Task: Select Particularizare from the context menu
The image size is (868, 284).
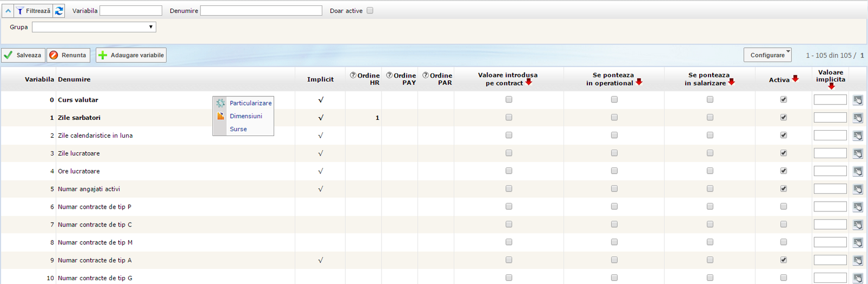Action: (250, 103)
